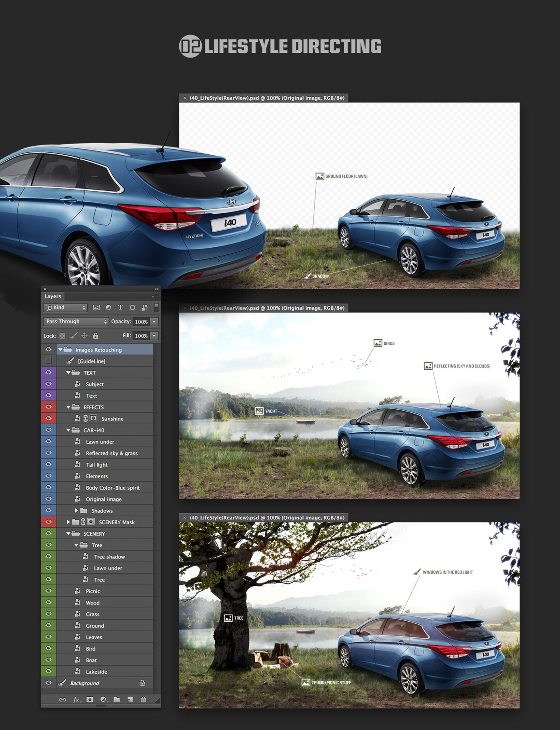
Task: Hide the Images Retouching group
Action: (48, 349)
